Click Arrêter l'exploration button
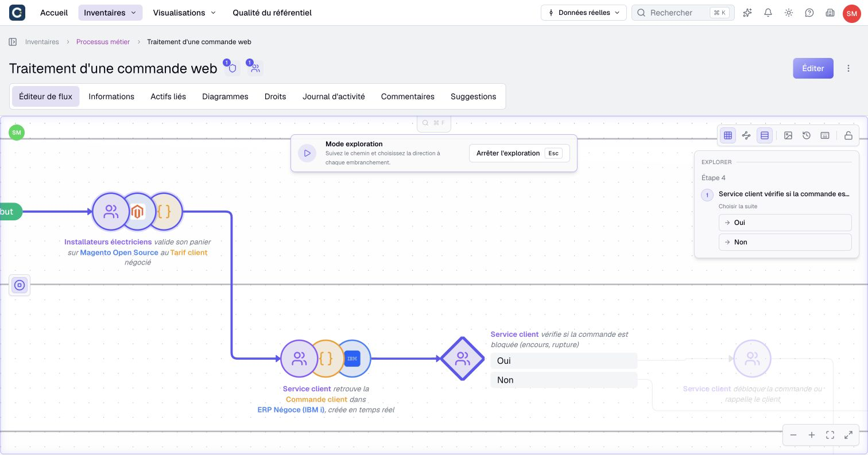The width and height of the screenshot is (868, 455). (x=520, y=153)
